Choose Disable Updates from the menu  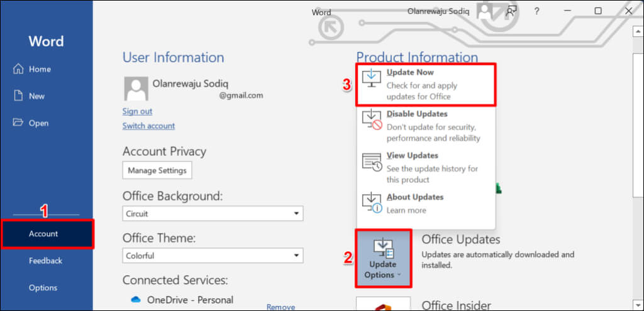[426, 126]
